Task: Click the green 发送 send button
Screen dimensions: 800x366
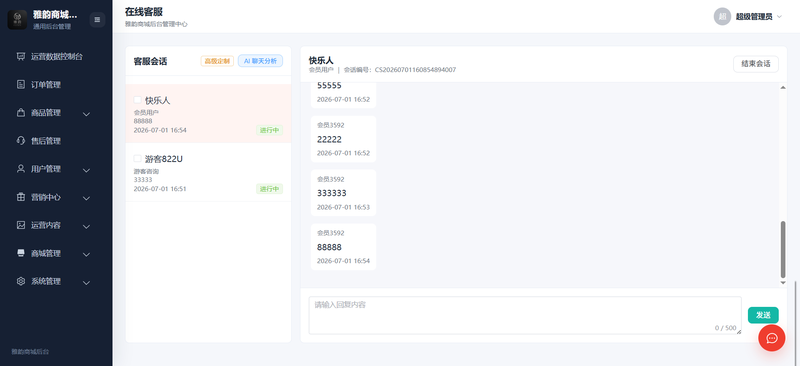Action: [763, 315]
